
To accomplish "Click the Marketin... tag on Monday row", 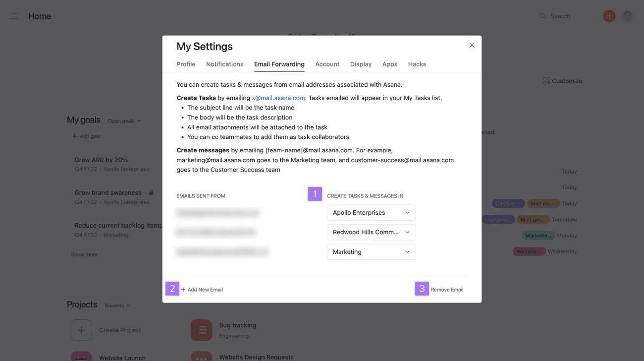I will [538, 236].
